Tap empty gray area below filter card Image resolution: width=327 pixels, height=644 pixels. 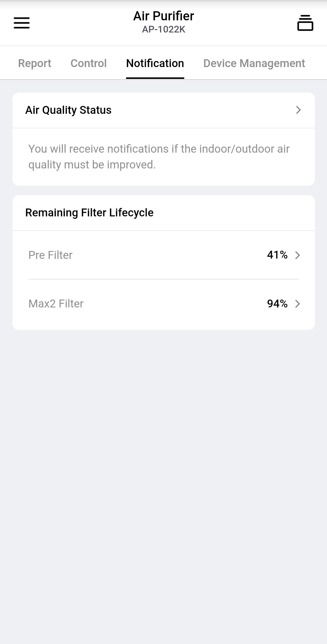[164, 455]
